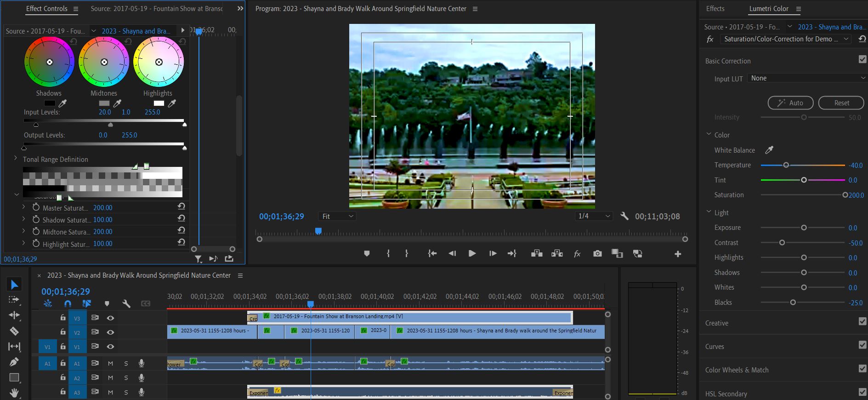Open timeline display settings wrench
The height and width of the screenshot is (400, 868).
[x=126, y=303]
